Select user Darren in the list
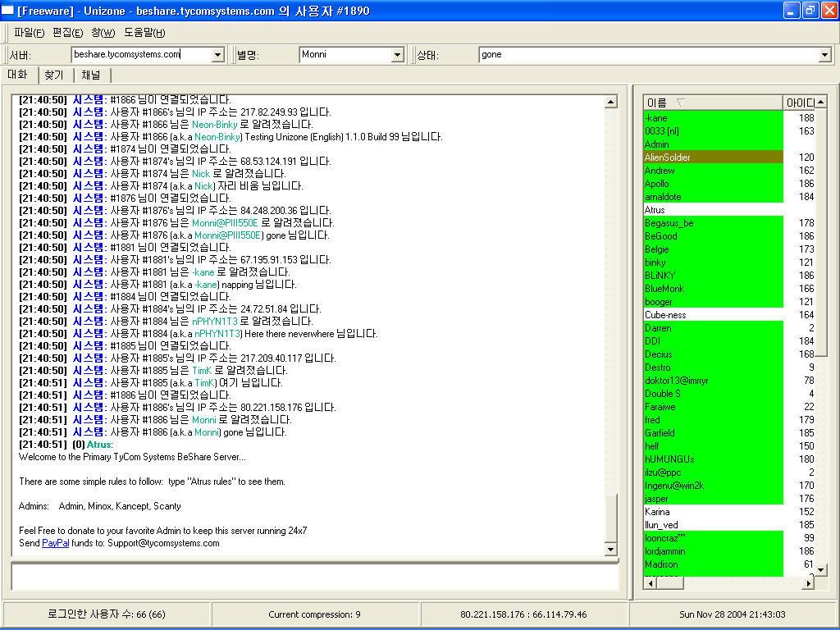This screenshot has height=630, width=840. coord(713,328)
